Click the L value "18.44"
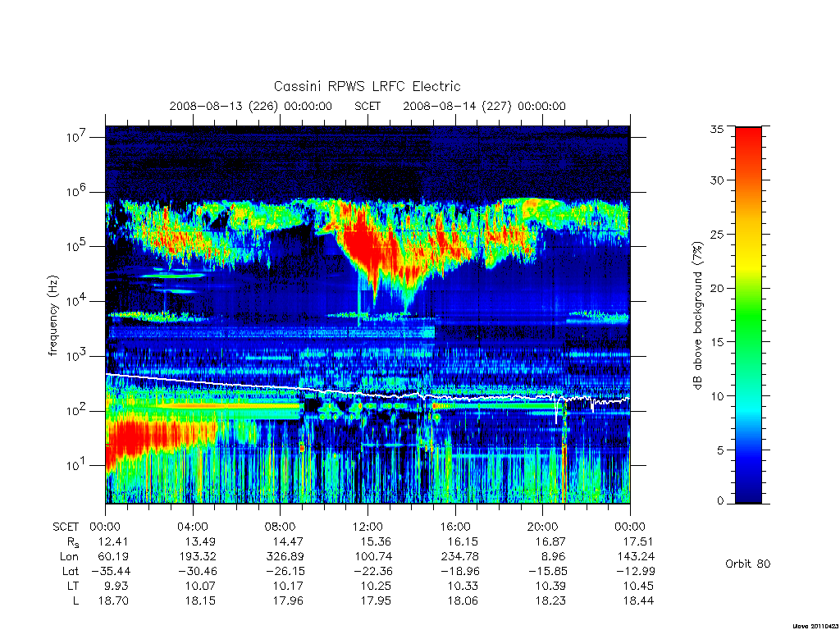Viewport: 840px width, 630px height. click(x=638, y=601)
